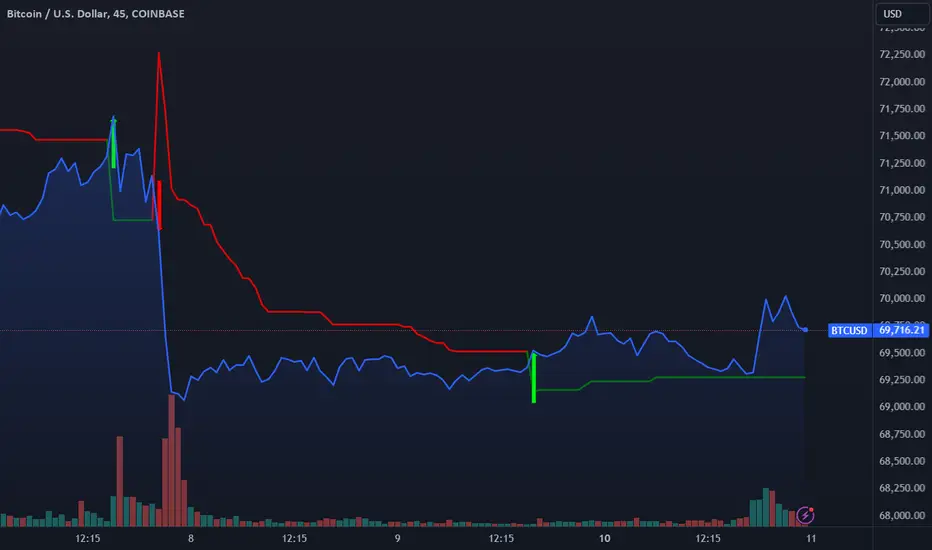Click the 68,750.00 price axis label
Screen dimensions: 932x550
click(x=902, y=434)
